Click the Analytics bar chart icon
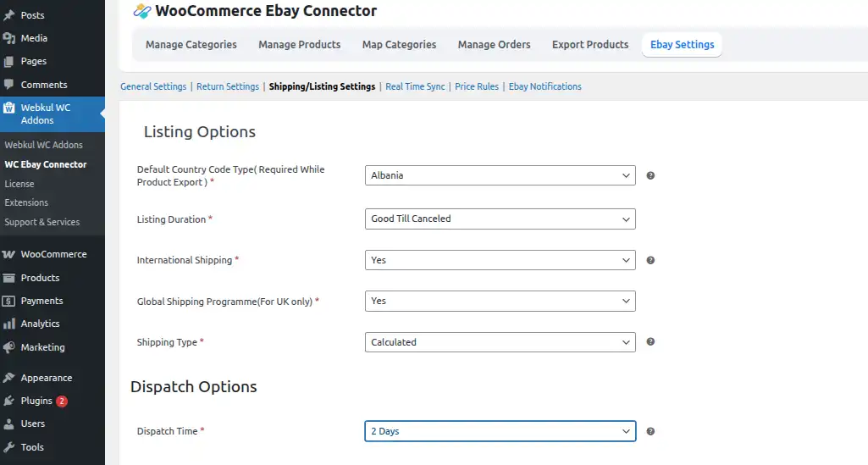868x465 pixels. click(9, 324)
